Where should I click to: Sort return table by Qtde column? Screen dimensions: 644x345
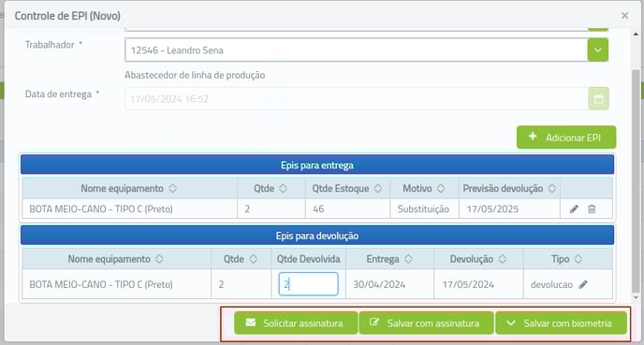[253, 259]
